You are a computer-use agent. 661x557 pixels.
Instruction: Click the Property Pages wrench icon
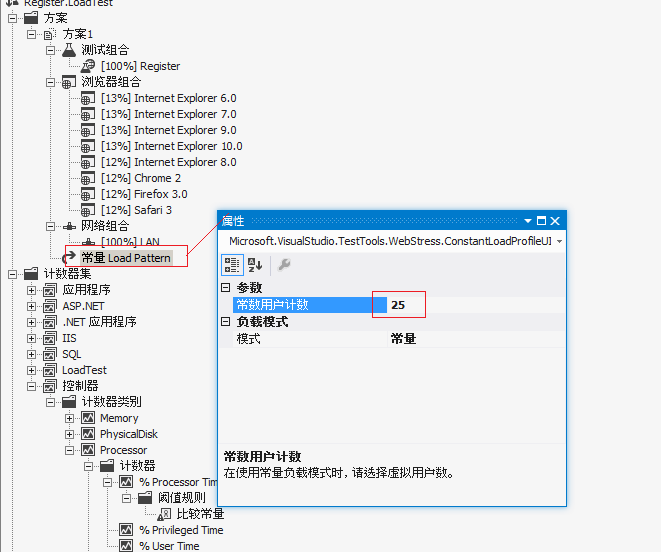pos(284,265)
